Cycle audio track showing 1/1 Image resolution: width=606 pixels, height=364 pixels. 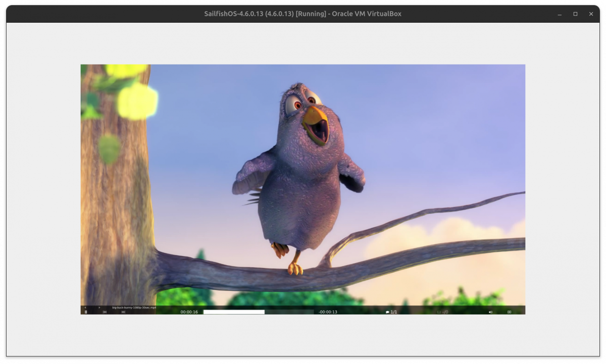(391, 312)
